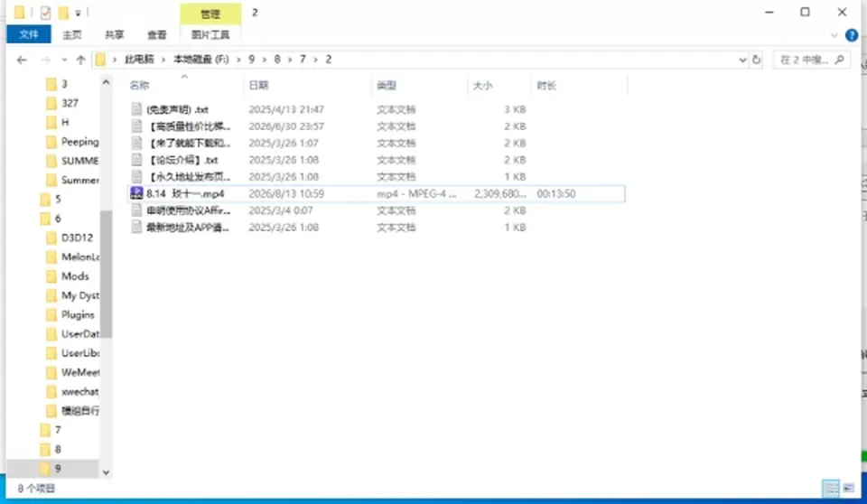Screen dimensions: 867x504
Task: Sort by the 类型 column header
Action: pos(387,85)
